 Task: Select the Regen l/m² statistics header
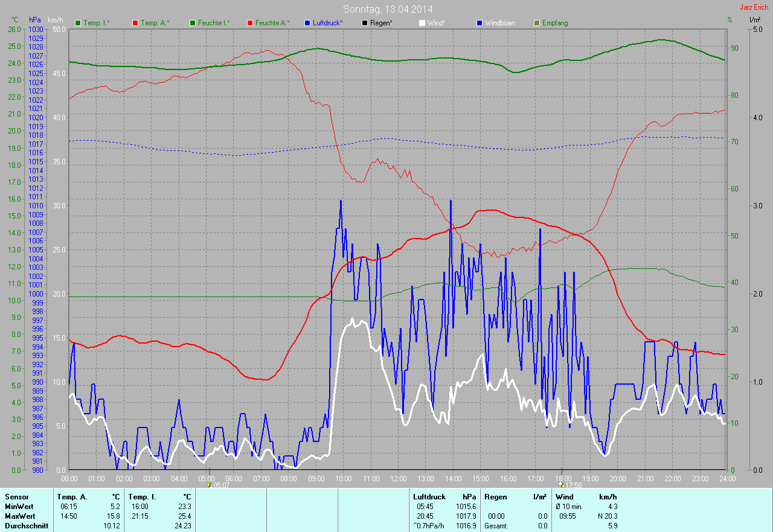pos(515,496)
